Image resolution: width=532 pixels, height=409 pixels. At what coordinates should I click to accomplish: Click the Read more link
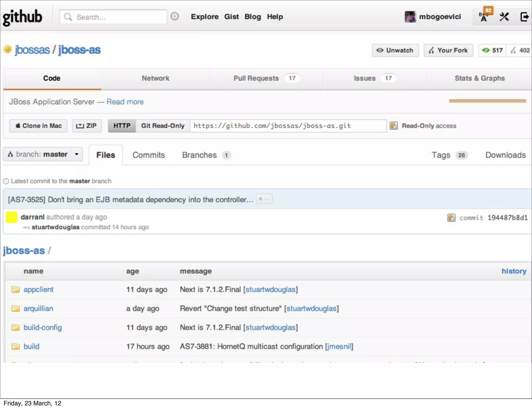click(125, 102)
